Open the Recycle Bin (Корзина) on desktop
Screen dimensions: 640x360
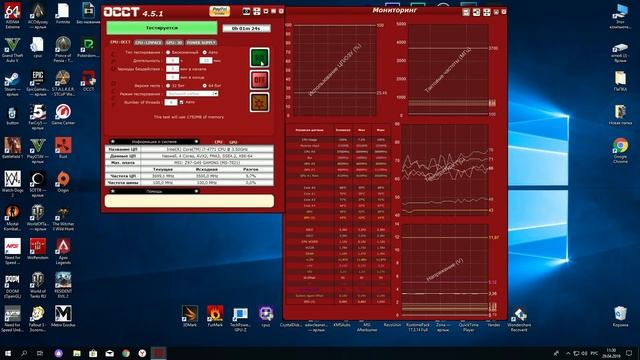(620, 316)
